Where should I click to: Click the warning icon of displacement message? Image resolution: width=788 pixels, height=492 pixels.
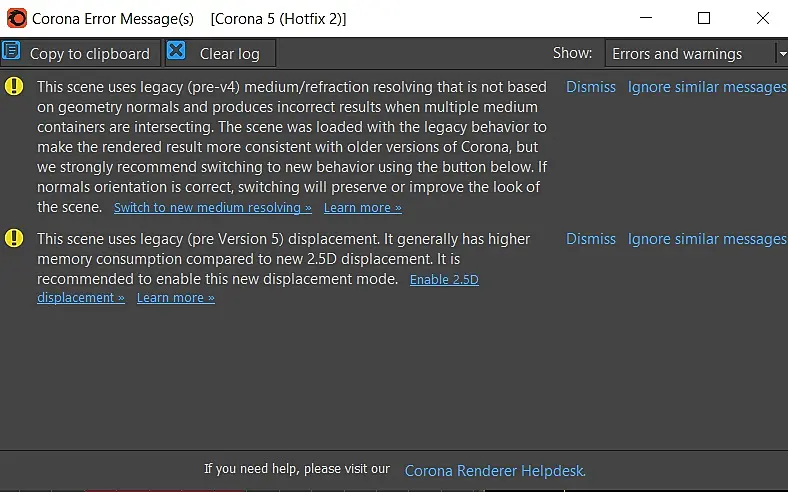click(x=14, y=238)
